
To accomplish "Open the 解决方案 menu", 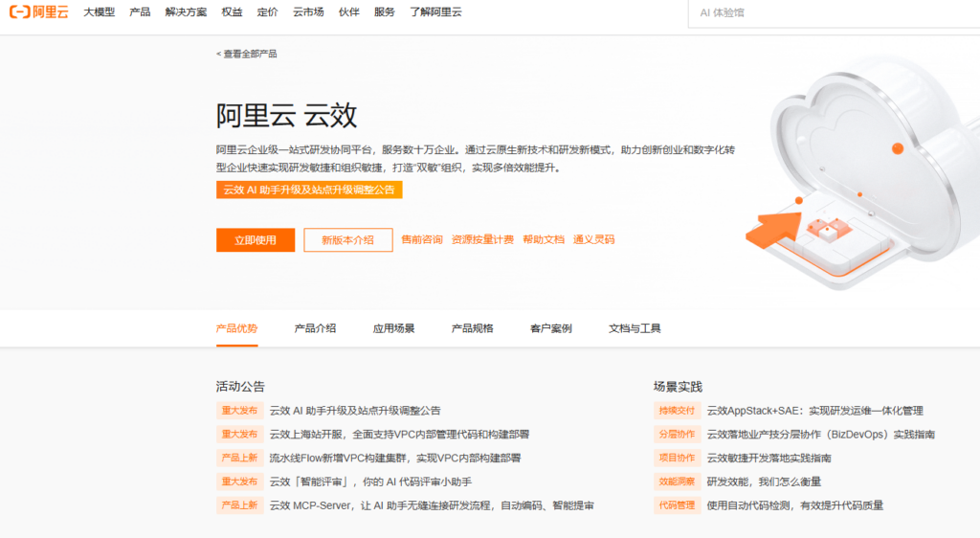I will (186, 11).
